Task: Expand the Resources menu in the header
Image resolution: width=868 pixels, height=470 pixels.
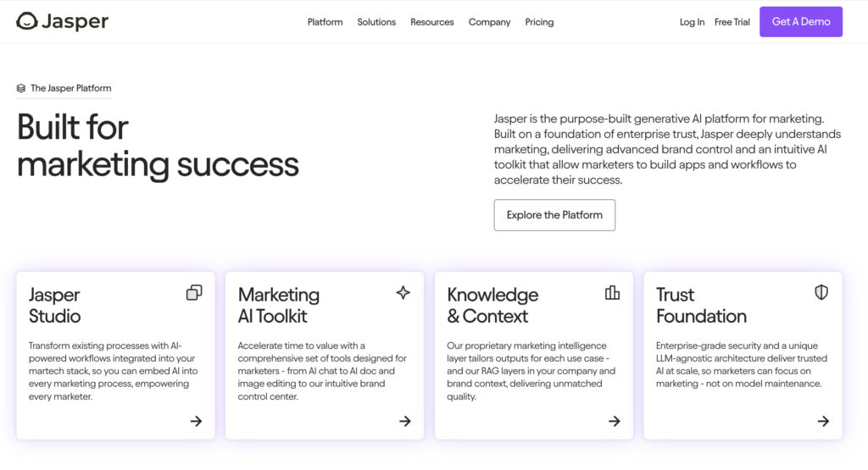Action: click(x=431, y=22)
